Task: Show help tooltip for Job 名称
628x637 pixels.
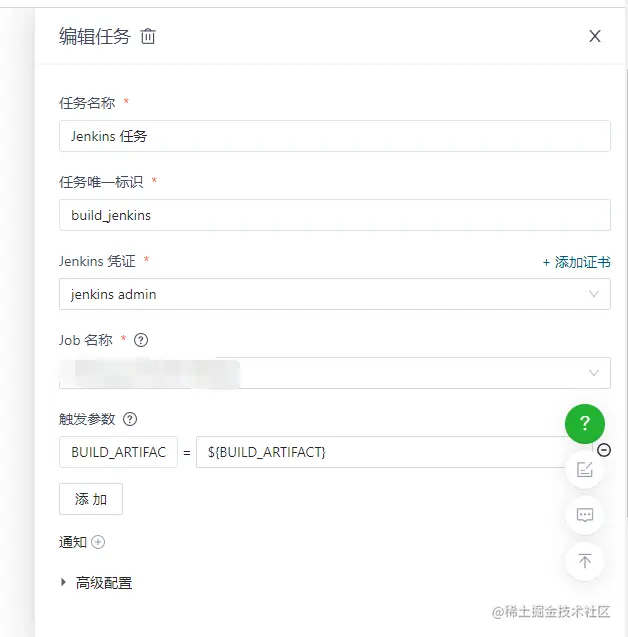Action: click(x=141, y=340)
